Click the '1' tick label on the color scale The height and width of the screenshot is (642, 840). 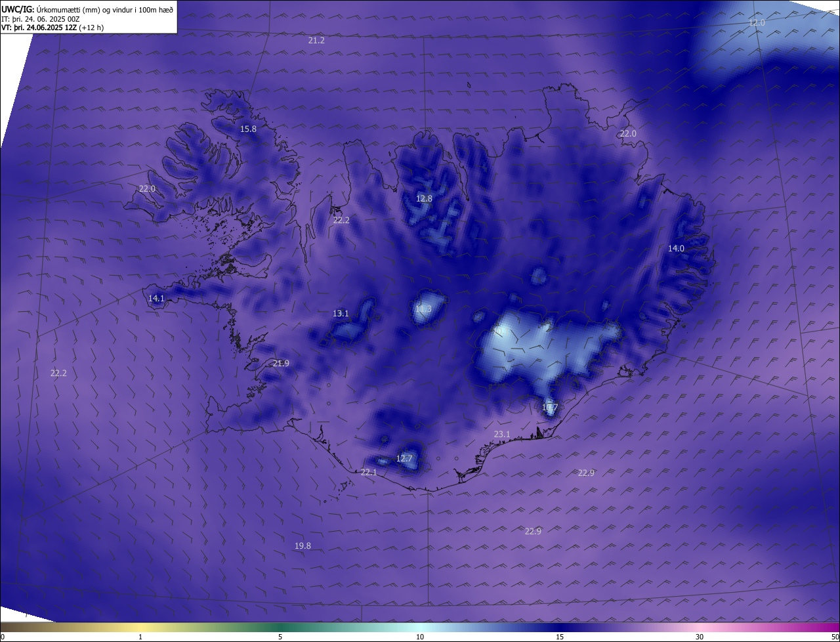(140, 637)
